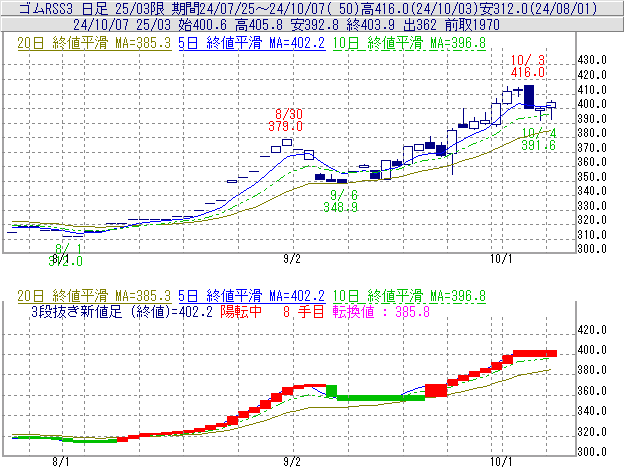Screen dimensions: 624x475
Task: Click the '300.0' price label on lower axis
Action: (x=592, y=452)
